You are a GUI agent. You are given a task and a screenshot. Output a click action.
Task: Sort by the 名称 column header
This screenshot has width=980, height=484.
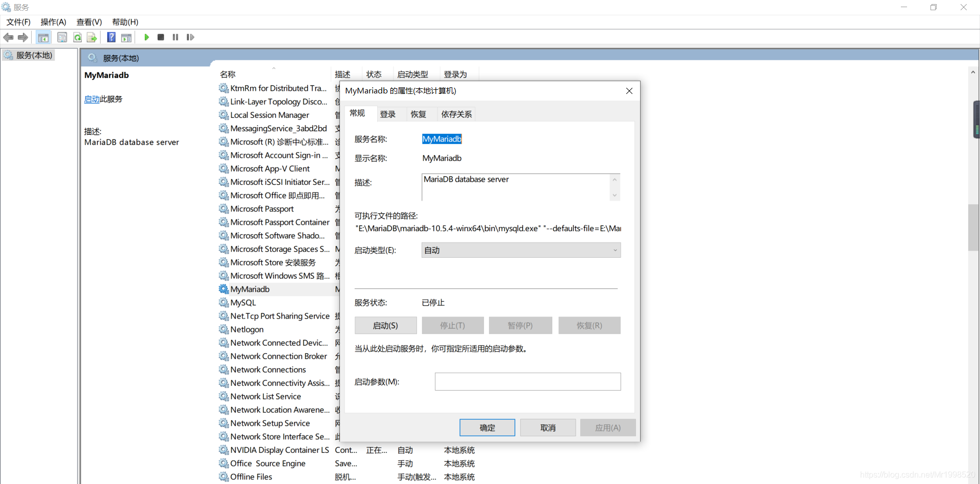[274, 75]
